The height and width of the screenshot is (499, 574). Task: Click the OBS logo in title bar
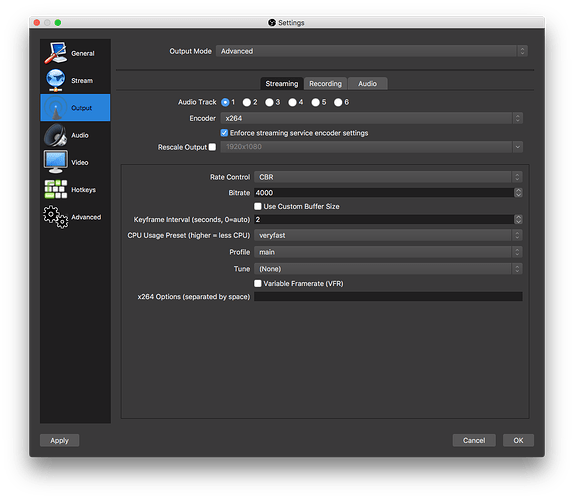[272, 23]
